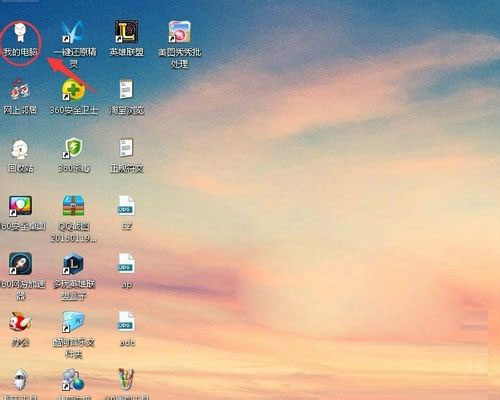Launch the 360网游加速器 rocket shortcut
This screenshot has height=400, width=500.
[20, 264]
